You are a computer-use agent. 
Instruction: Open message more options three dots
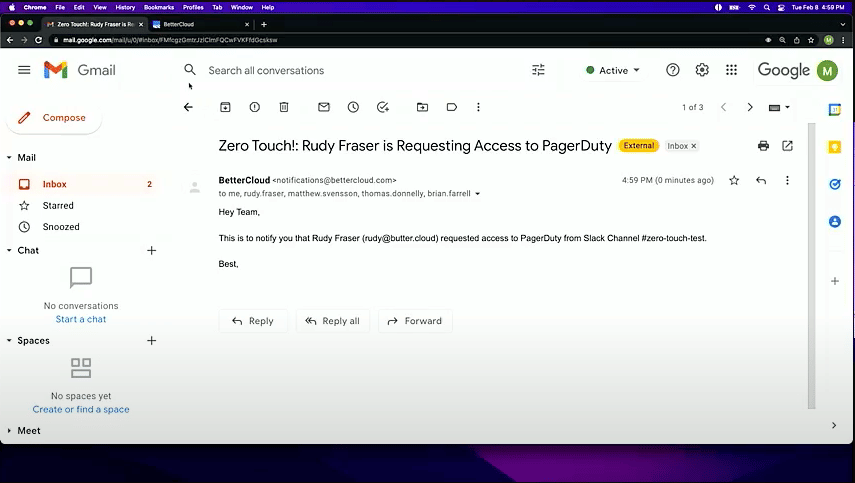point(787,180)
